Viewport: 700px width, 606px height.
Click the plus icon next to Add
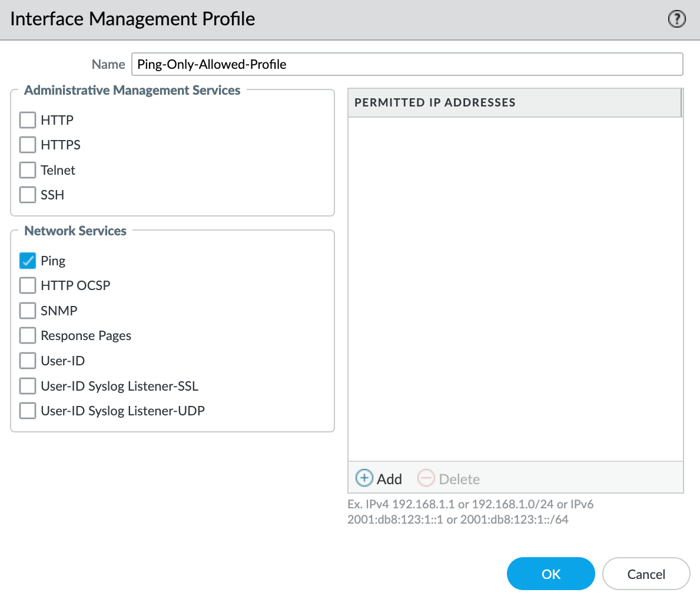(364, 478)
